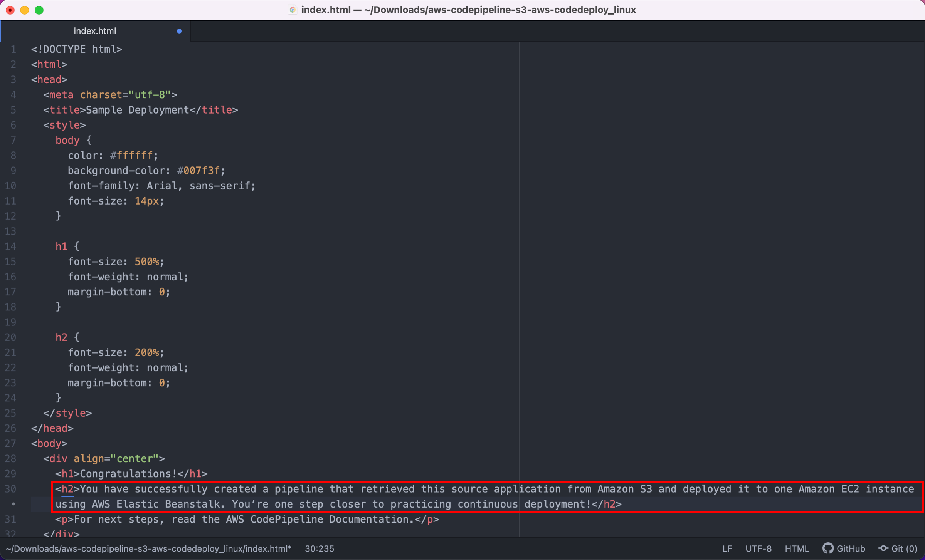
Task: Click 'margin-bottom: 0;' on line 17
Action: [x=119, y=292]
